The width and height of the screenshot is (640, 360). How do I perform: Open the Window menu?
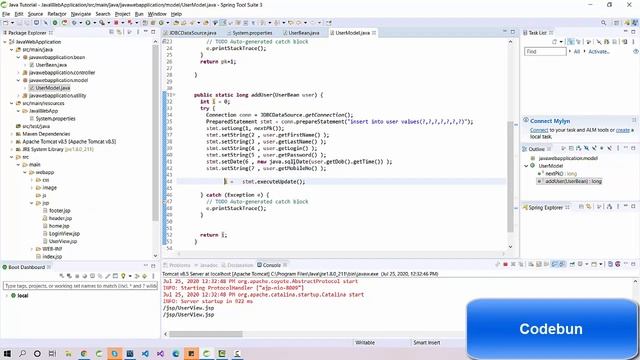click(157, 14)
